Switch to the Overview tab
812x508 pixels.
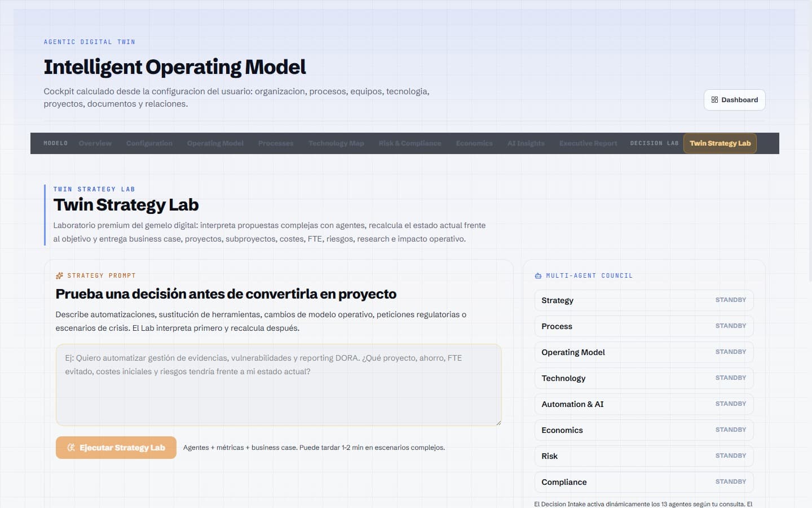[95, 143]
